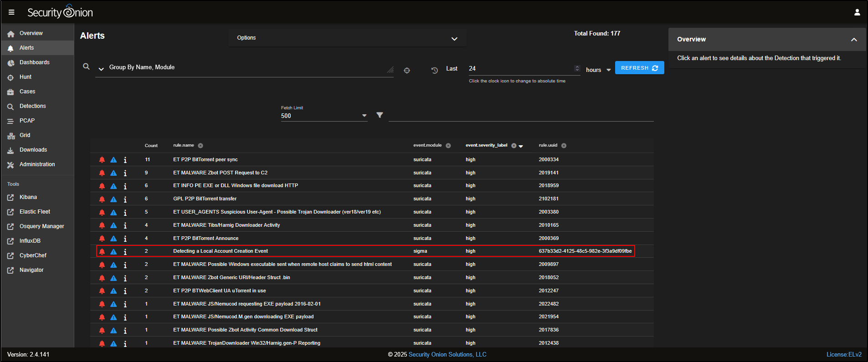Remove the event.module column grouping
This screenshot has height=362, width=868.
click(x=448, y=146)
